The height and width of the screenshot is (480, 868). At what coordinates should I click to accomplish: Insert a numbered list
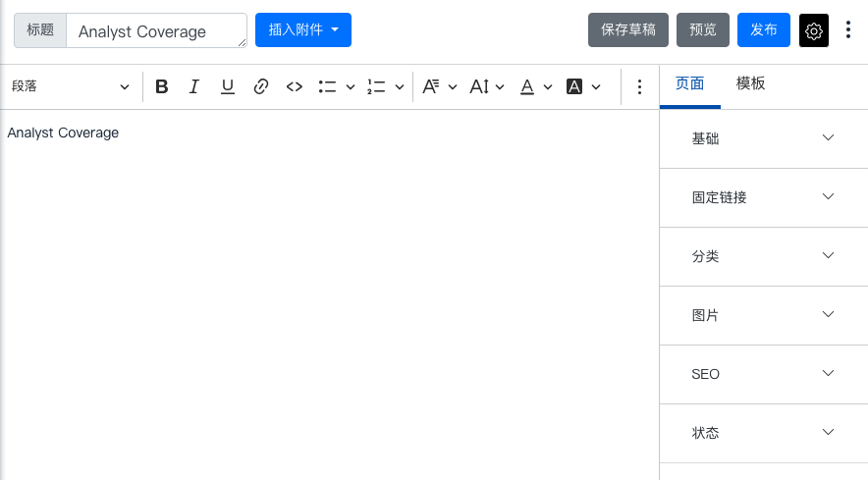coord(376,86)
